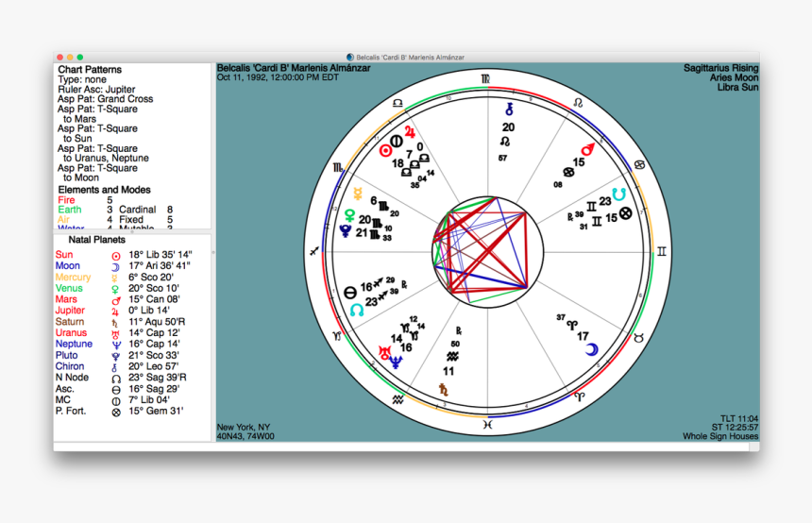
Task: Click the blue Chiron symbol on the chart wheel
Action: coord(509,109)
